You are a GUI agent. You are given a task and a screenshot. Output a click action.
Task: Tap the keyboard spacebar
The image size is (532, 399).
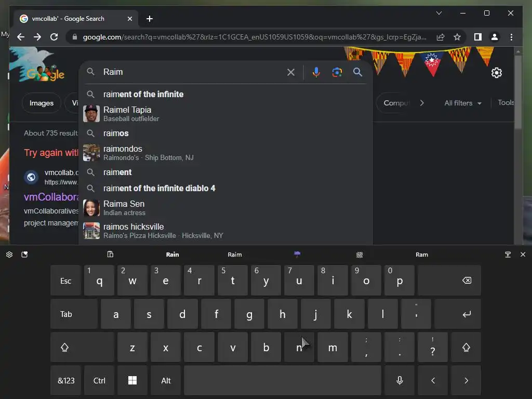click(282, 380)
